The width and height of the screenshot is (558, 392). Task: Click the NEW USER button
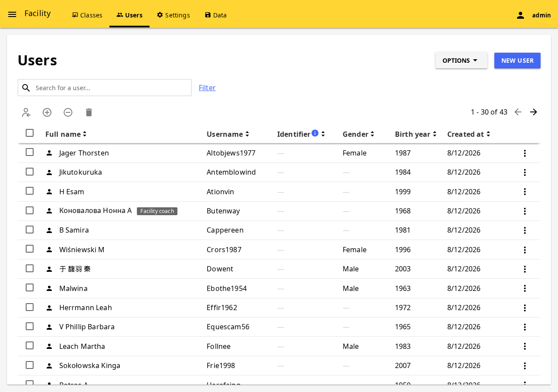tap(517, 61)
